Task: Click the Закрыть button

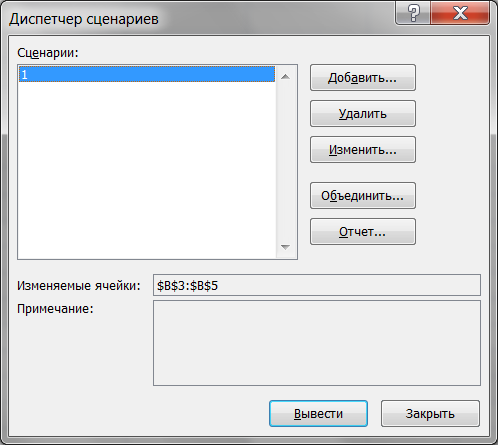Action: [x=430, y=414]
